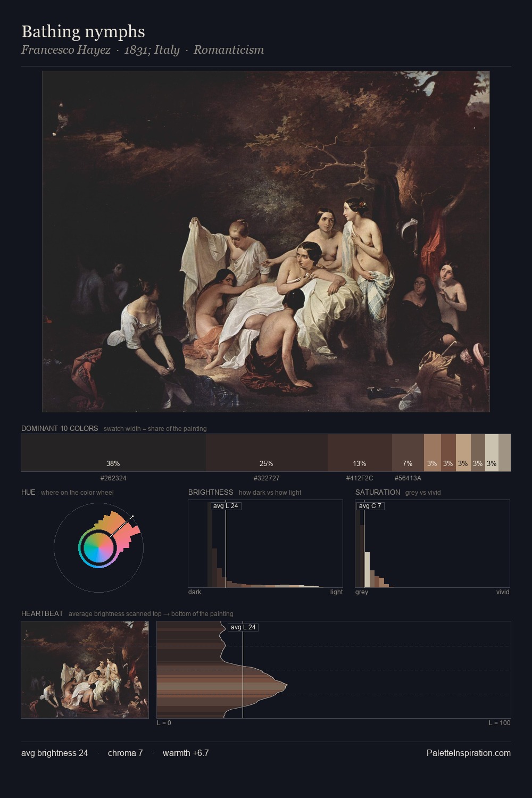Click 'avg brightness 24' in the footer

point(55,753)
